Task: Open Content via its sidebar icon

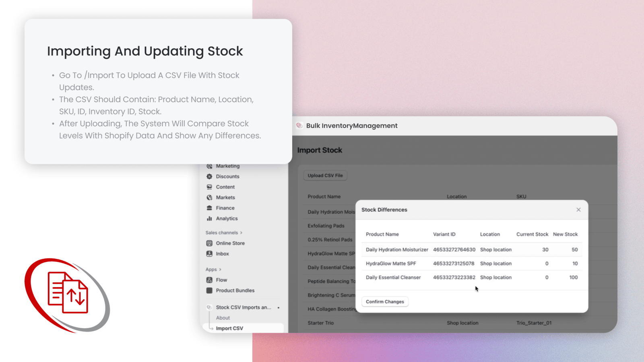Action: click(210, 187)
